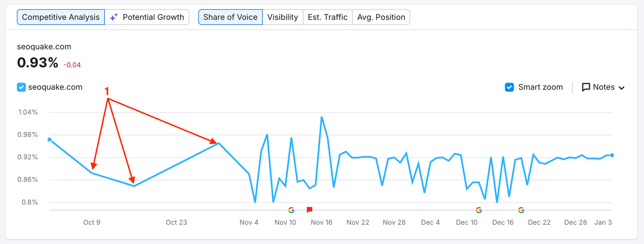Switch to the Visibility metric
The image size is (644, 244).
point(283,17)
